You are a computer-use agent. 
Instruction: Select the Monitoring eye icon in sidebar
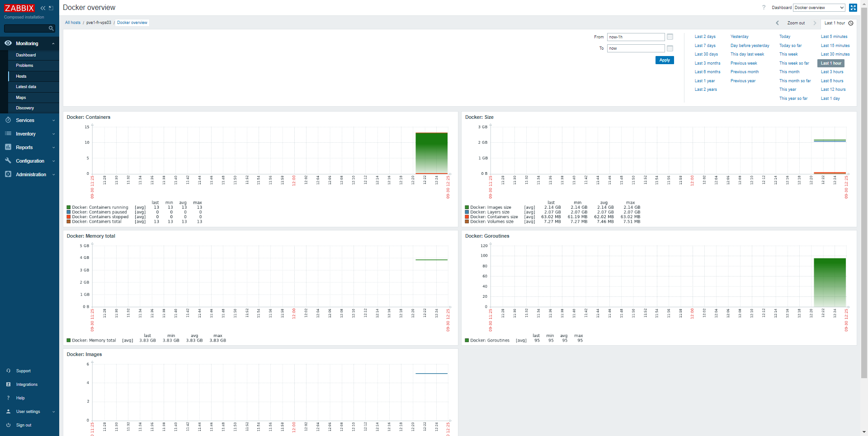point(8,43)
